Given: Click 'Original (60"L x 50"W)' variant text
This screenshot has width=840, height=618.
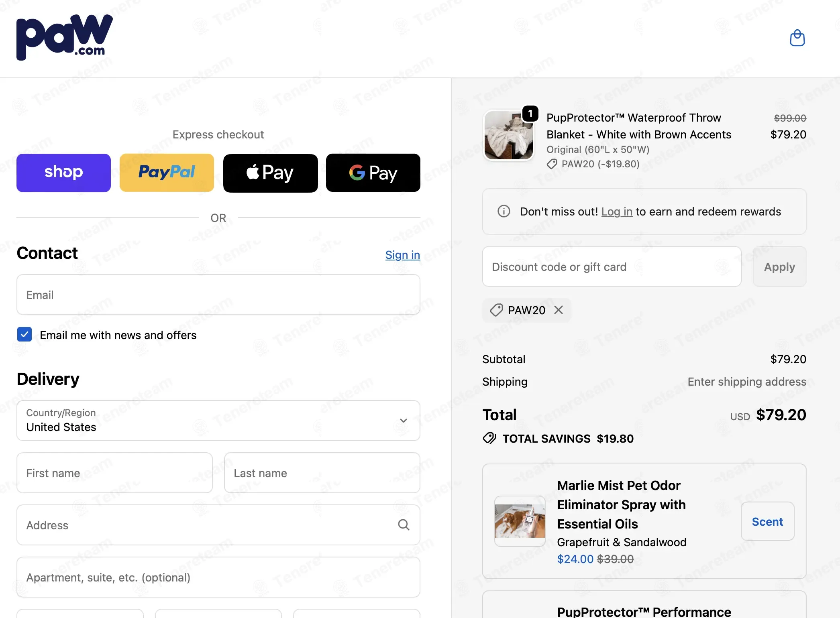Looking at the screenshot, I should point(598,150).
